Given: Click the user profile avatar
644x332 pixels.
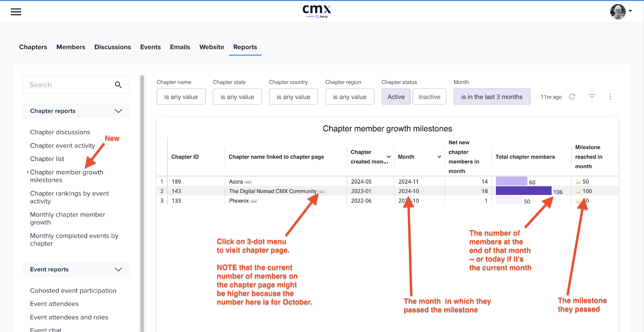Looking at the screenshot, I should click(x=618, y=12).
